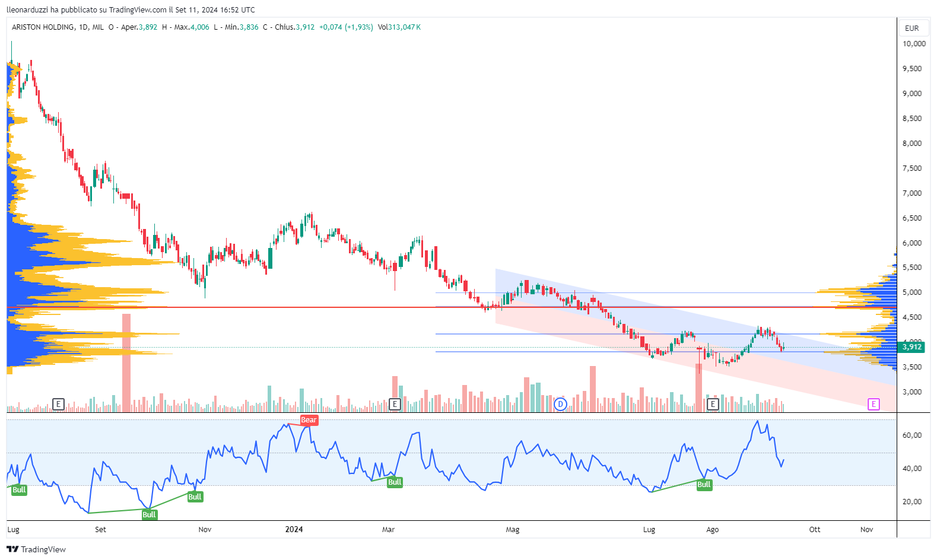The width and height of the screenshot is (937, 560).
Task: Click the green 3,912 last price tag
Action: tap(911, 346)
